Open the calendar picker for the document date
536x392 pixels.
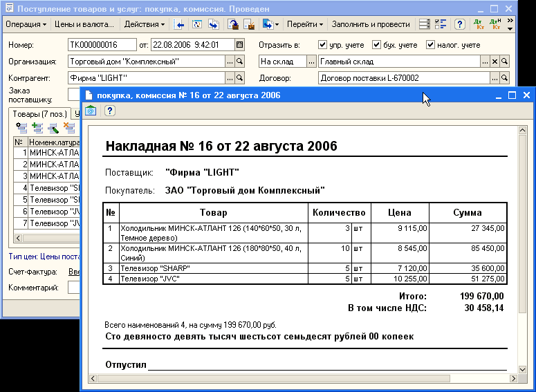pos(239,45)
